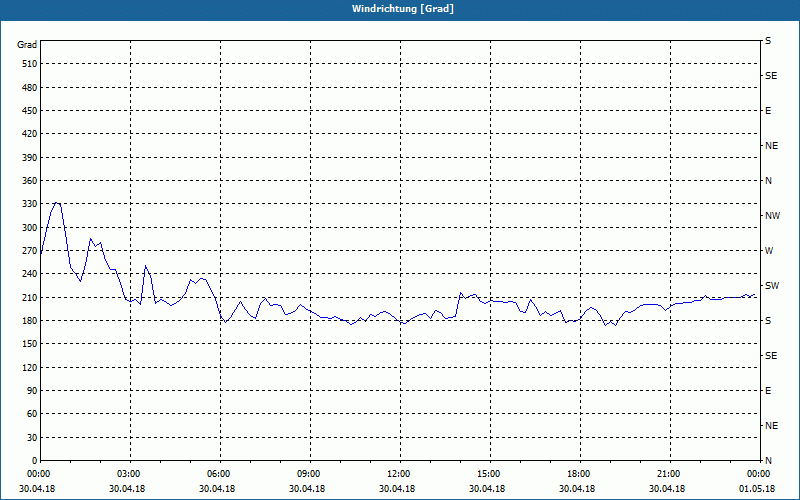Select the W compass label
The height and width of the screenshot is (500, 800).
(769, 251)
